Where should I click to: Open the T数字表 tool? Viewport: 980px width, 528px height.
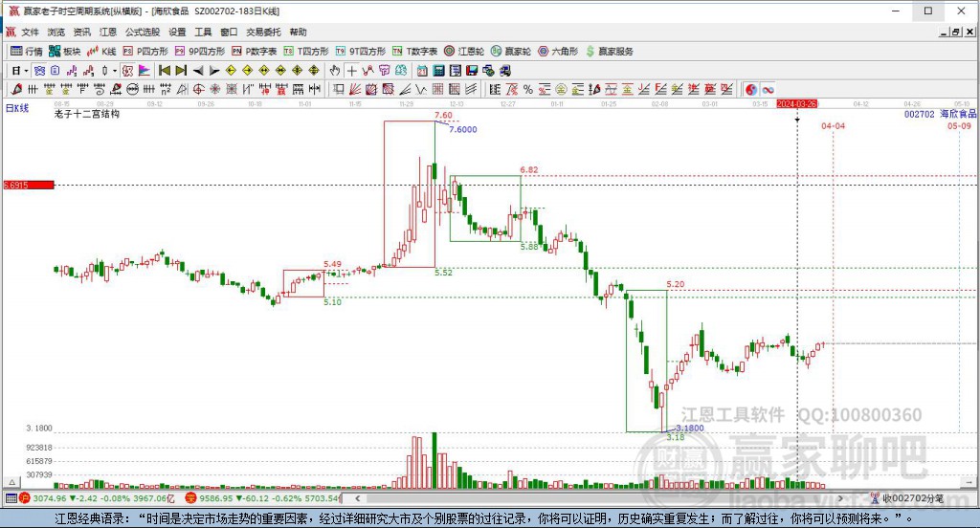click(x=415, y=52)
